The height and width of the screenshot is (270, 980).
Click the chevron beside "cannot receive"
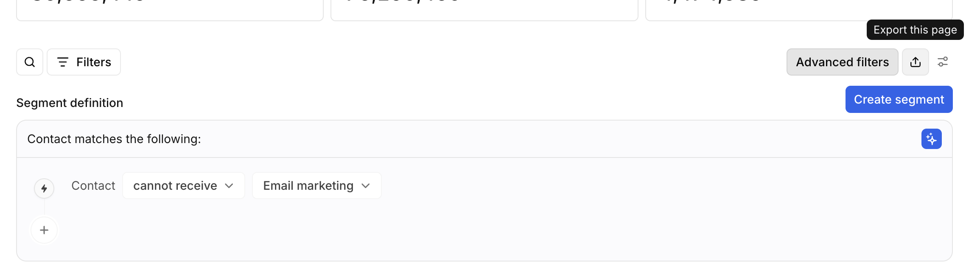click(229, 186)
